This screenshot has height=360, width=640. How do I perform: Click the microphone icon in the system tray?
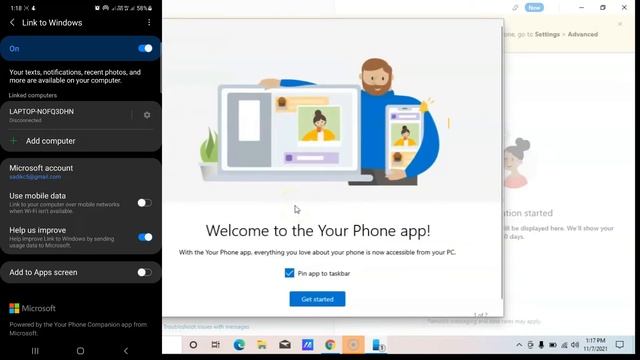(x=541, y=345)
